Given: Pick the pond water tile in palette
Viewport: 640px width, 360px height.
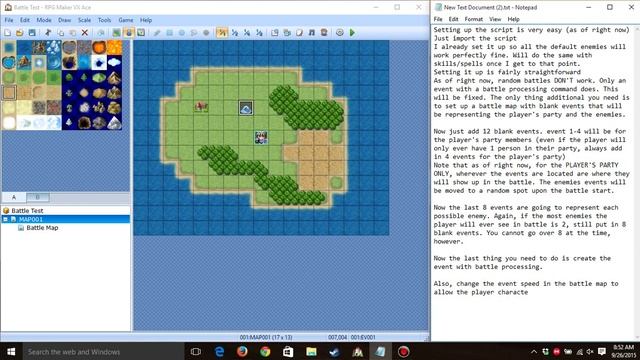Looking at the screenshot, I should (9, 62).
